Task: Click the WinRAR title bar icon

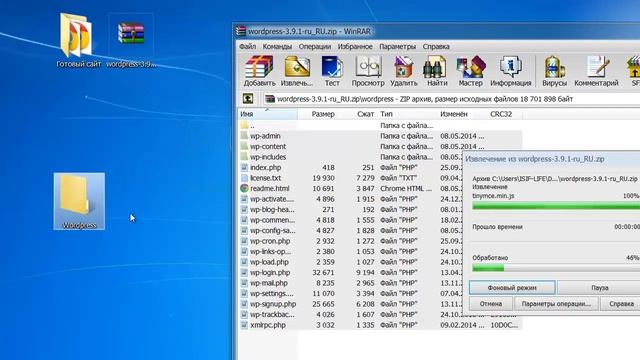Action: point(241,31)
